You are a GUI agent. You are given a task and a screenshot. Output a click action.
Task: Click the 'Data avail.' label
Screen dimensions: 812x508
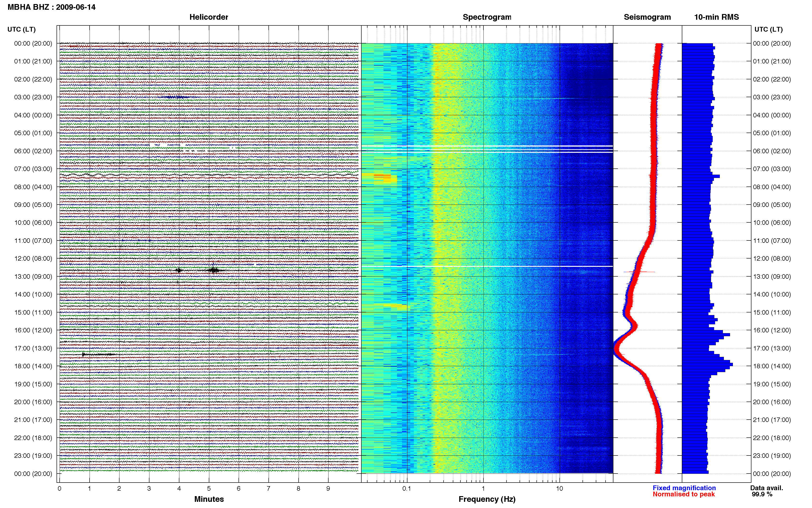[x=767, y=488]
